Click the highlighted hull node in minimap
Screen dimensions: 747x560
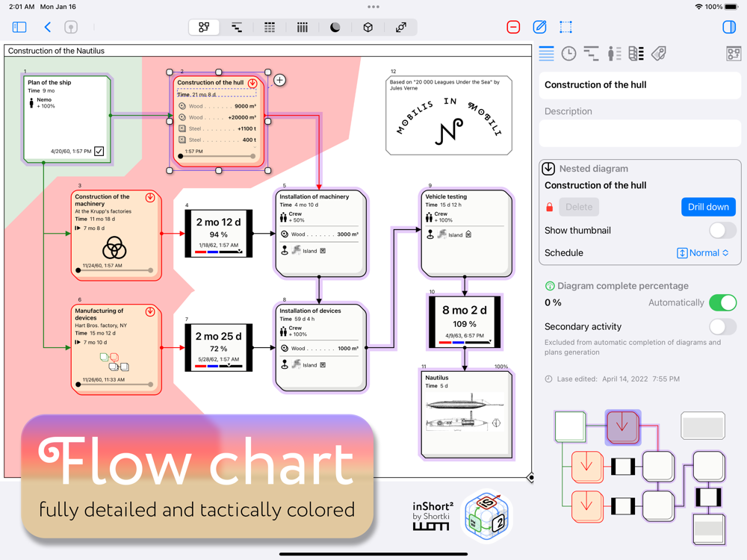pyautogui.click(x=623, y=426)
